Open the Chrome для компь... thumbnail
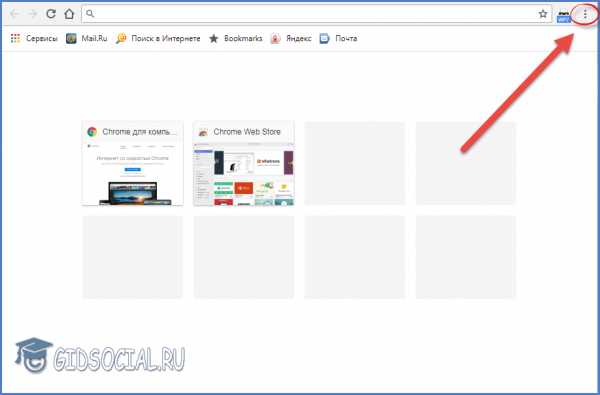Viewport: 600px width, 395px height. click(133, 163)
